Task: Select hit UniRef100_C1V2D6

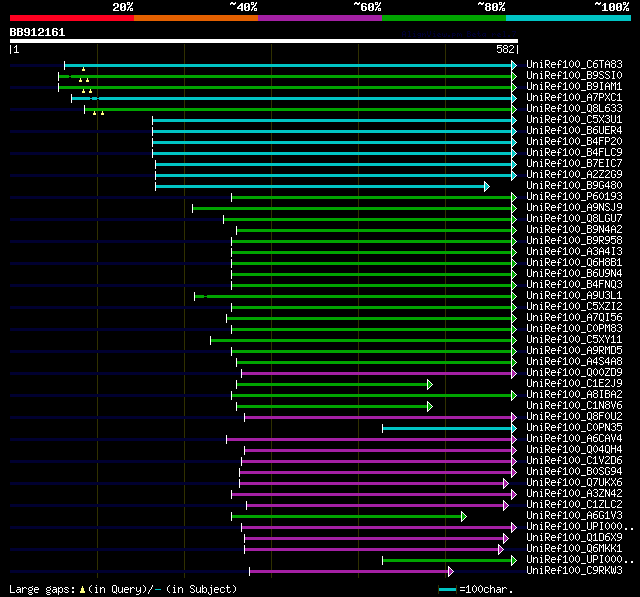Action: click(574, 461)
